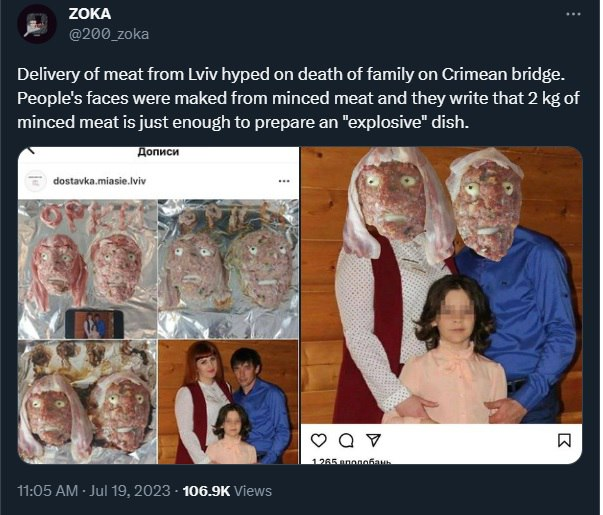Screen dimensions: 603x515
Task: Click the likes count under the post
Action: [x=351, y=461]
